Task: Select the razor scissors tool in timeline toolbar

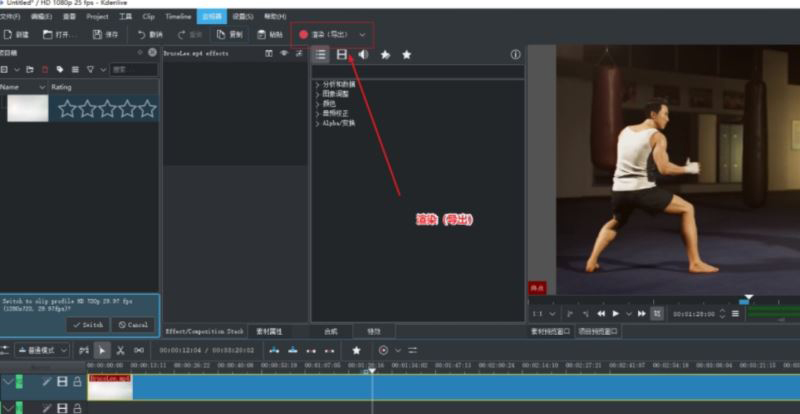Action: [120, 350]
